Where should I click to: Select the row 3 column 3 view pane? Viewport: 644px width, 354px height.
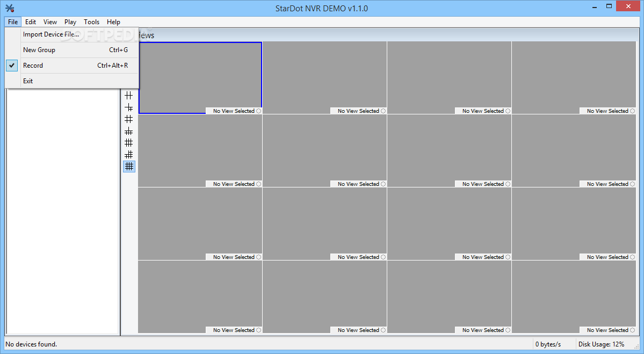pyautogui.click(x=450, y=224)
